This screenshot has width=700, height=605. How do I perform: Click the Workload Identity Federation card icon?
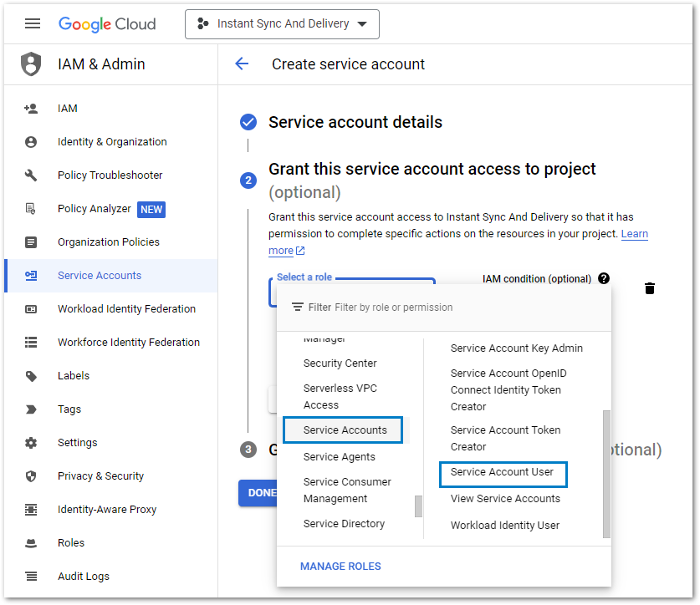pyautogui.click(x=31, y=309)
